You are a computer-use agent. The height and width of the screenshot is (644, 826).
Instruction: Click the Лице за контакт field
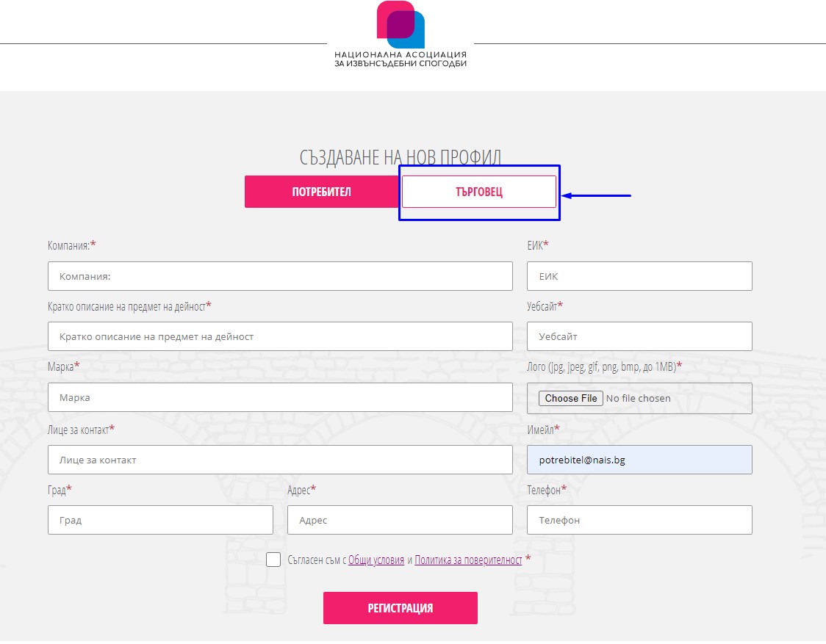click(280, 460)
